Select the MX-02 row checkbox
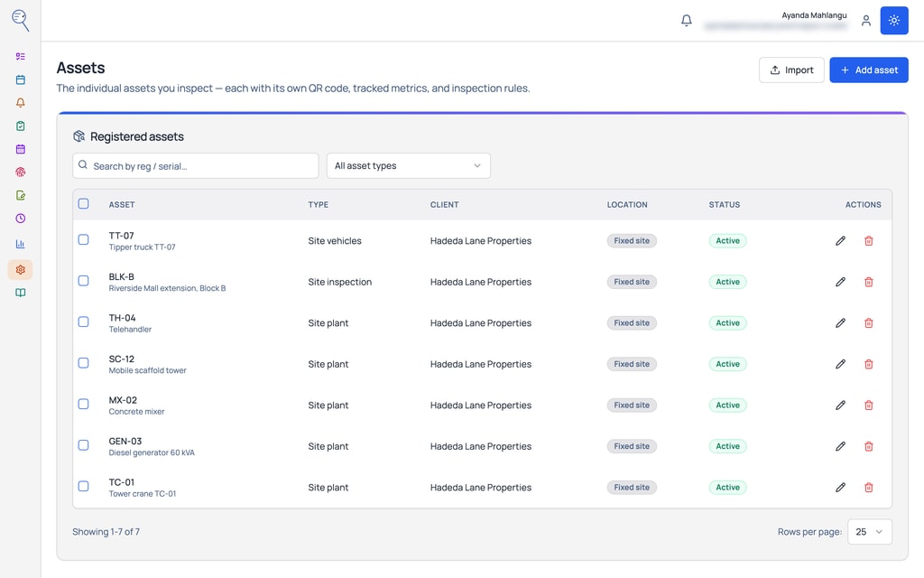Viewport: 924px width, 578px height. (x=84, y=404)
